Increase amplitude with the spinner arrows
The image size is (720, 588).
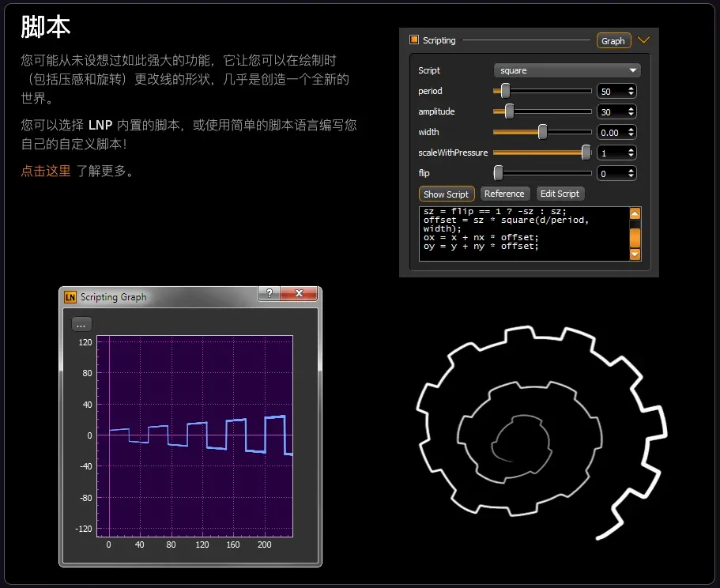pos(631,109)
